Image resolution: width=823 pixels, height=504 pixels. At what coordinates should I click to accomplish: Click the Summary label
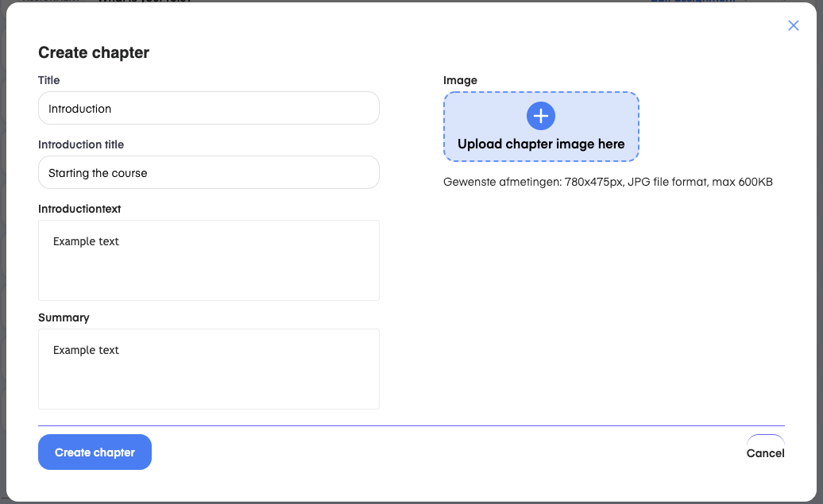[64, 317]
